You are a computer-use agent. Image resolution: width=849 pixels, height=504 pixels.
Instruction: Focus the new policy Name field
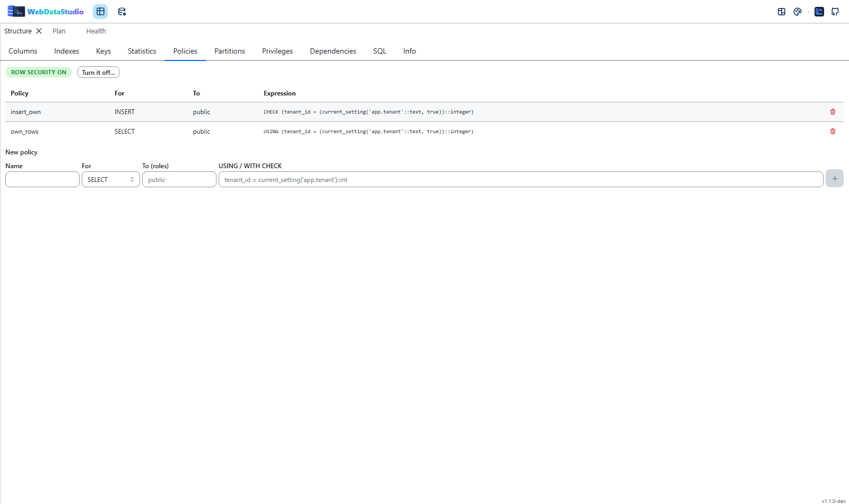42,179
